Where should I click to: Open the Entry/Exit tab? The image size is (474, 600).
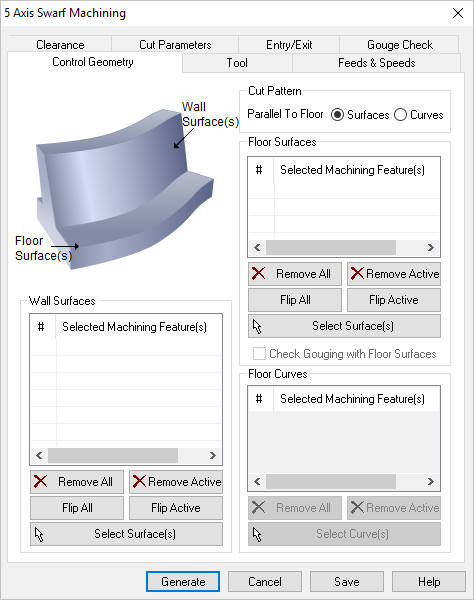289,45
